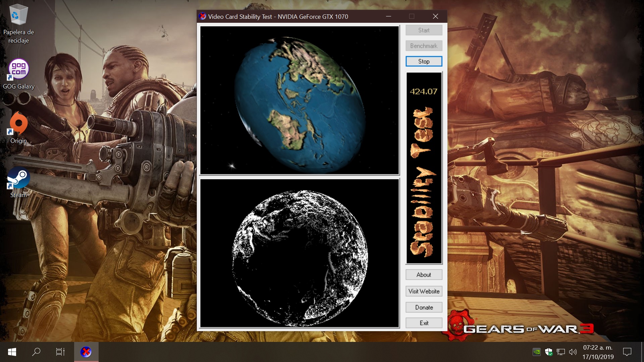
Task: Open Papelera de reciclaje (Recycle Bin)
Action: click(19, 15)
